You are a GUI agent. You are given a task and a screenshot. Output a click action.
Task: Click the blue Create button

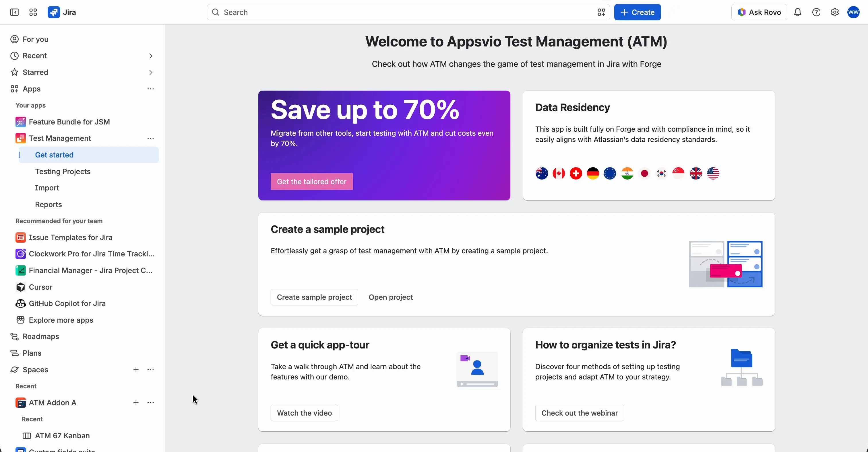coord(637,12)
